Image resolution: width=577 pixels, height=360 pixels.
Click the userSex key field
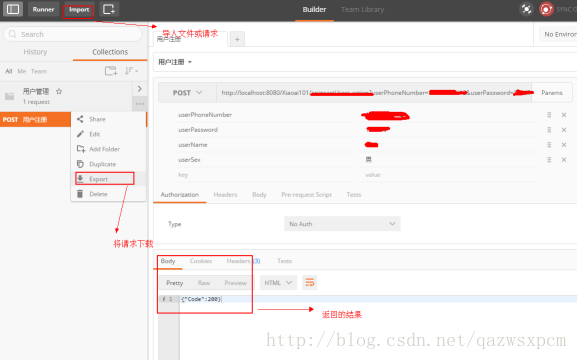263,160
